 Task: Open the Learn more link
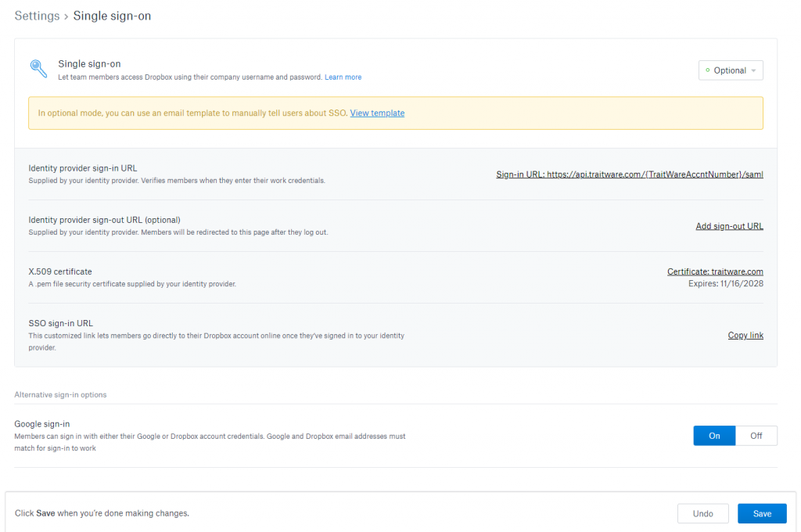pos(343,77)
